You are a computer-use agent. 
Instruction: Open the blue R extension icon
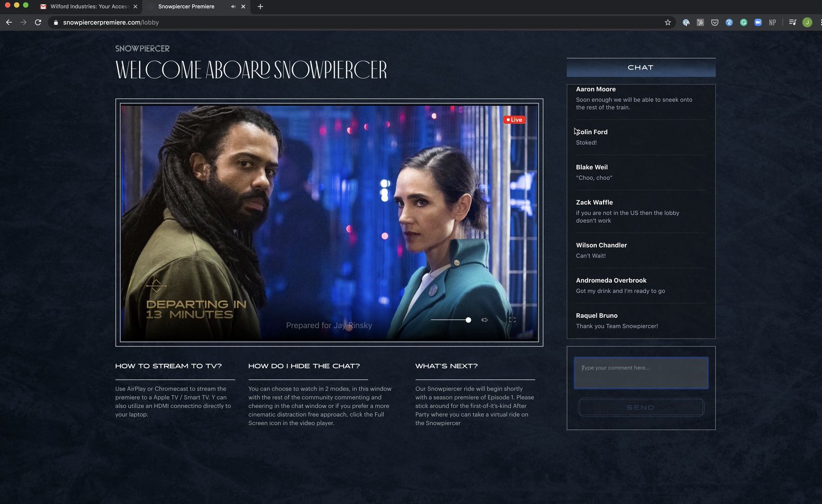point(729,22)
